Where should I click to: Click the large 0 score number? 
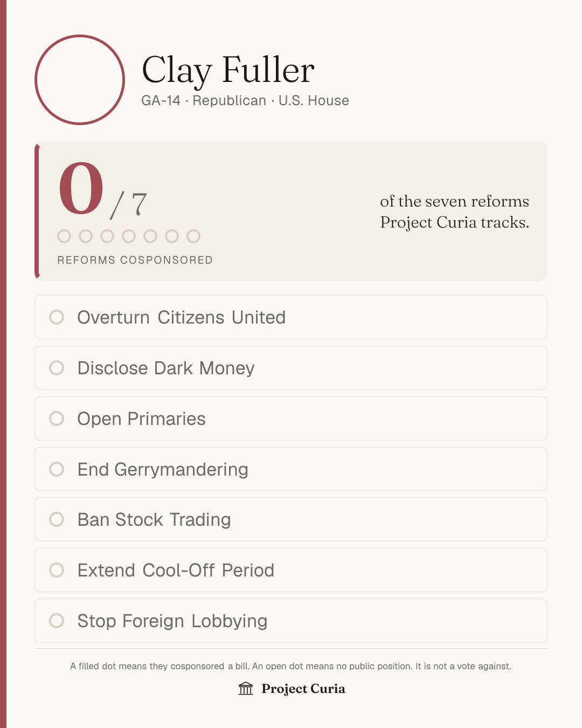tap(81, 189)
